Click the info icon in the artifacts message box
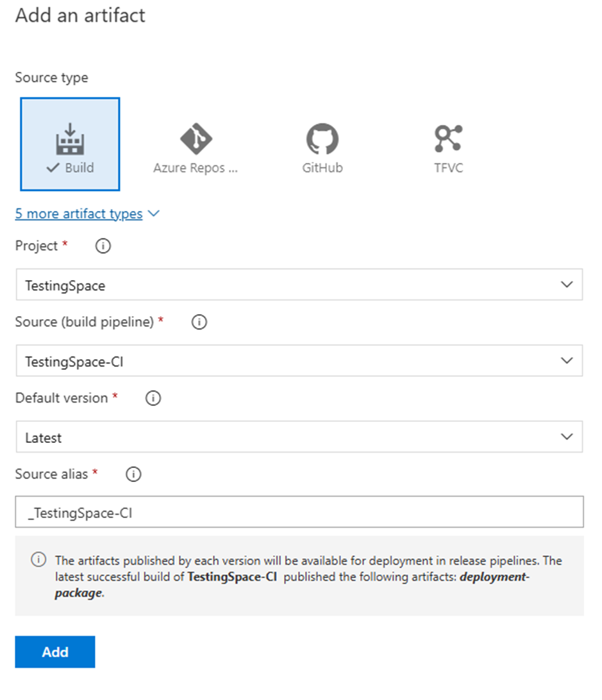Screen dimensions: 602x700 pyautogui.click(x=38, y=560)
